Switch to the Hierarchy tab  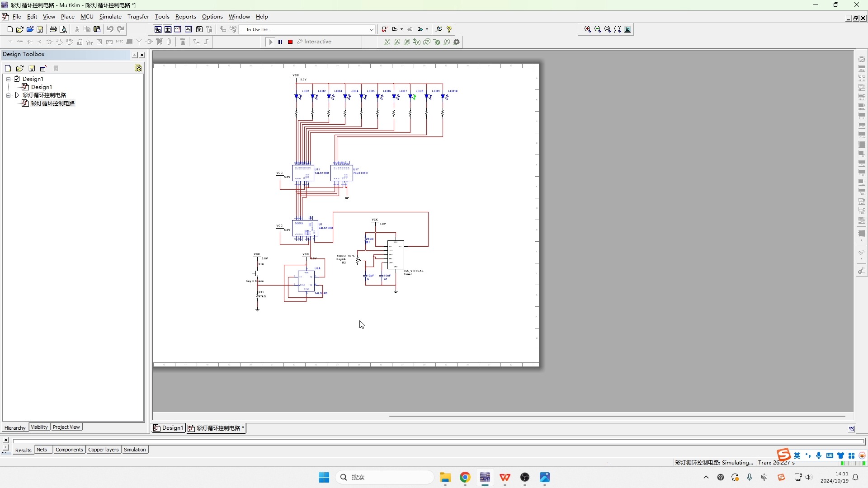coord(15,428)
